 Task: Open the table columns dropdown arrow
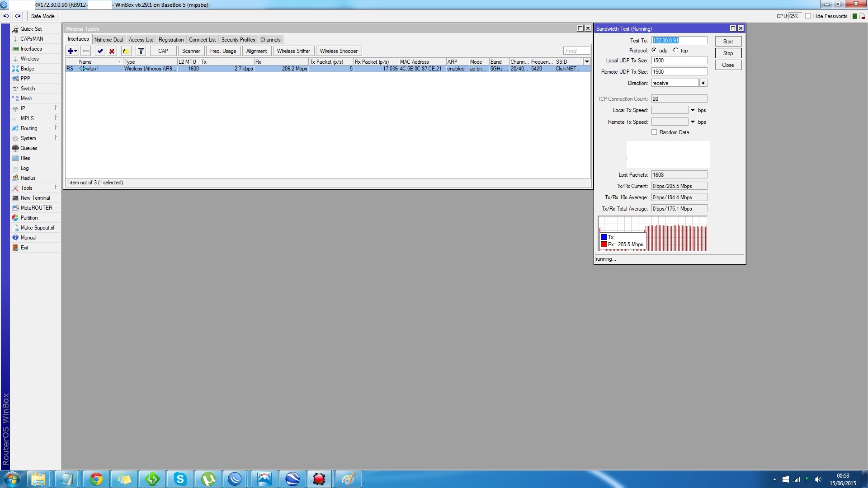point(587,61)
